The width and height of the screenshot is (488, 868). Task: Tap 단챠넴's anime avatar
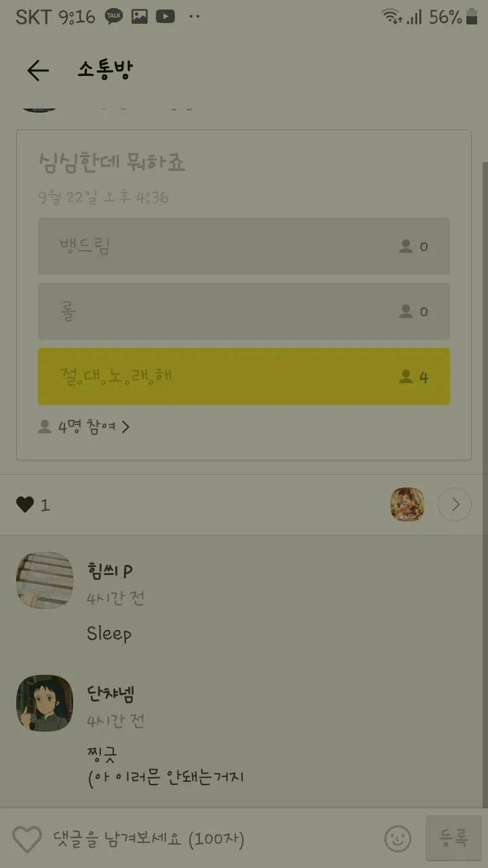[x=45, y=703]
